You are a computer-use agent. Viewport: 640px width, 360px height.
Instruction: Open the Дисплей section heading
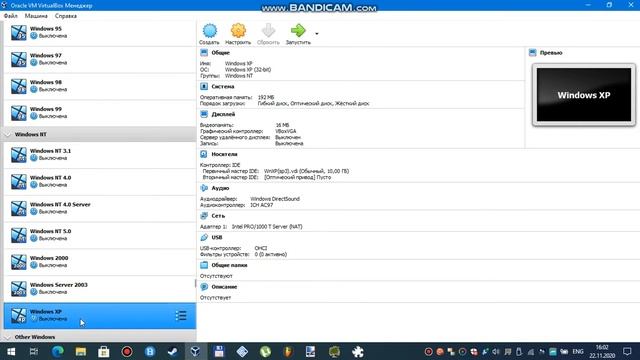tap(223, 114)
